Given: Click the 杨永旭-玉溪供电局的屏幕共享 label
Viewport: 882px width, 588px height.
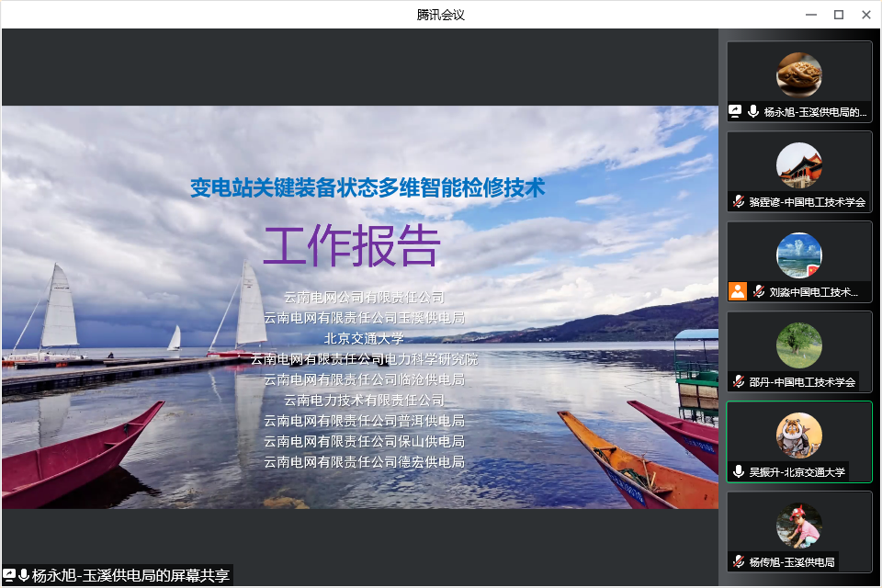Looking at the screenshot, I should (130, 576).
